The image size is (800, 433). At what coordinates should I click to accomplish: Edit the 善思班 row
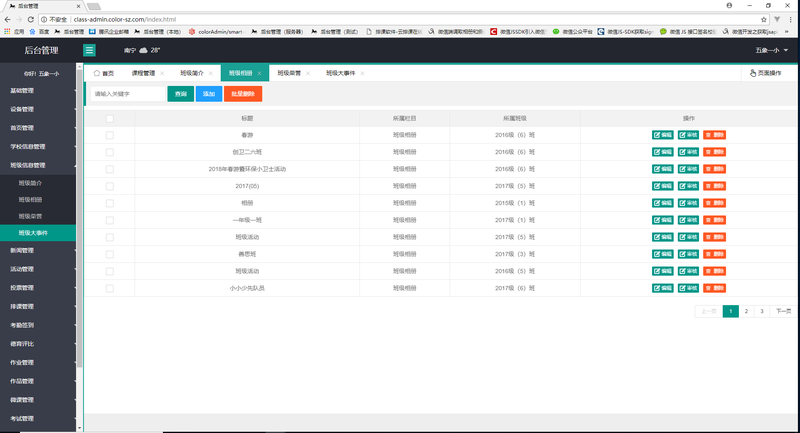click(662, 254)
